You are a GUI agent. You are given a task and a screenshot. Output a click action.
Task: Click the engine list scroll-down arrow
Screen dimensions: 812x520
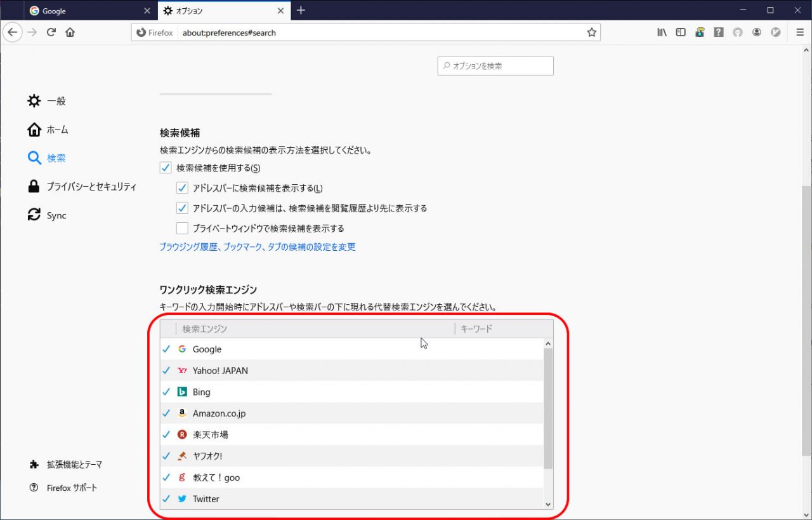(x=548, y=504)
